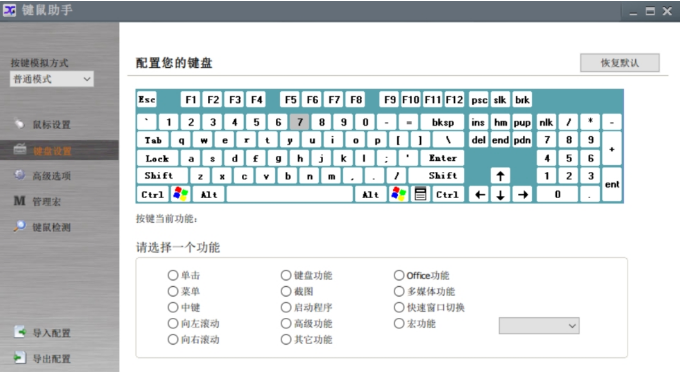Click the left Alt key
680x372 pixels.
209,194
